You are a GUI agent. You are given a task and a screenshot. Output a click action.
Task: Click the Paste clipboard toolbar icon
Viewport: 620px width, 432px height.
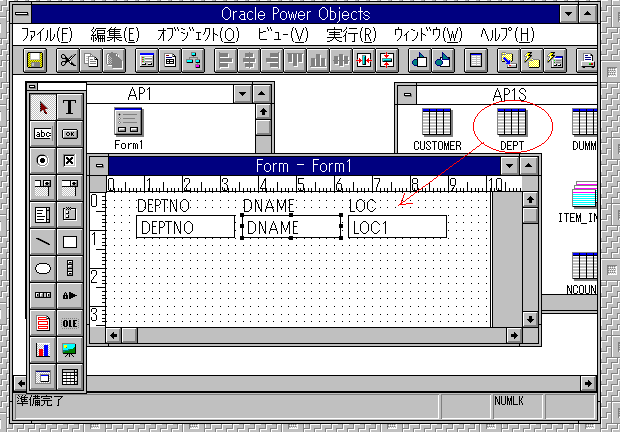(x=114, y=60)
